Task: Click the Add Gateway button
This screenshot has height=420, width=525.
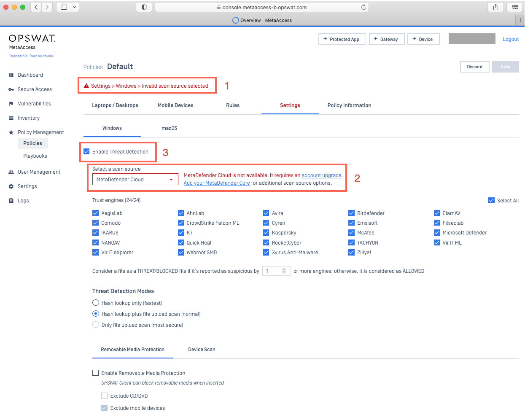Action: (387, 39)
